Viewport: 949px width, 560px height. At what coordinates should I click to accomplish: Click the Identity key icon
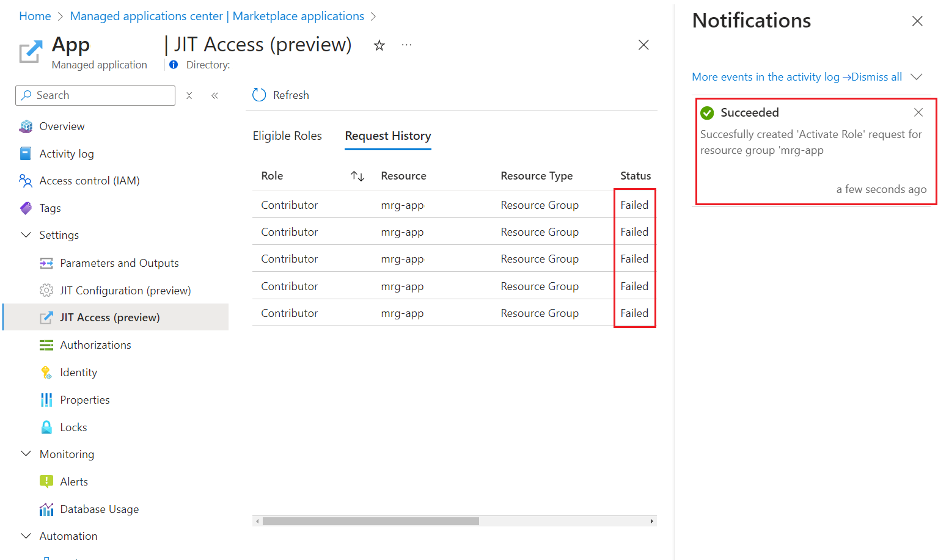pos(46,373)
